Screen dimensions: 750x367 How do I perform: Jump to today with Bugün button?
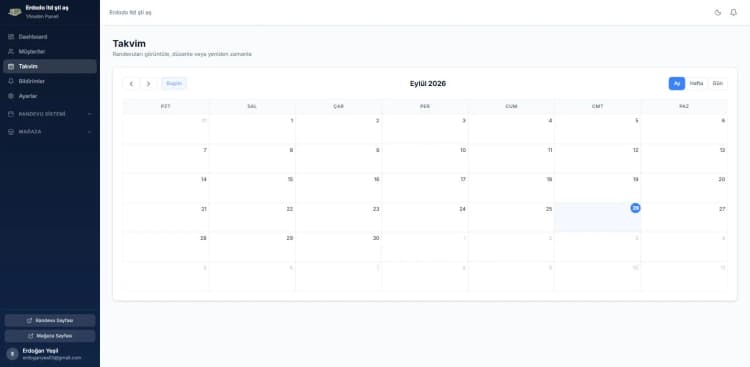click(x=174, y=84)
